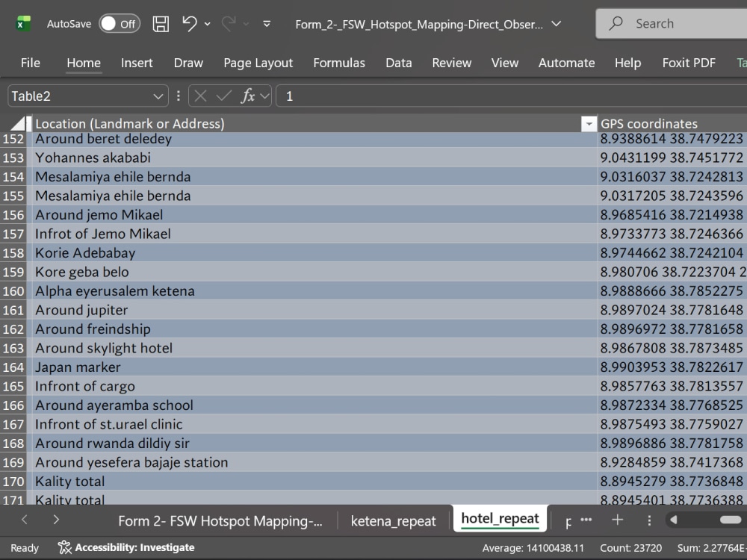The image size is (747, 560).
Task: Click the search magnifier icon
Action: (x=616, y=23)
